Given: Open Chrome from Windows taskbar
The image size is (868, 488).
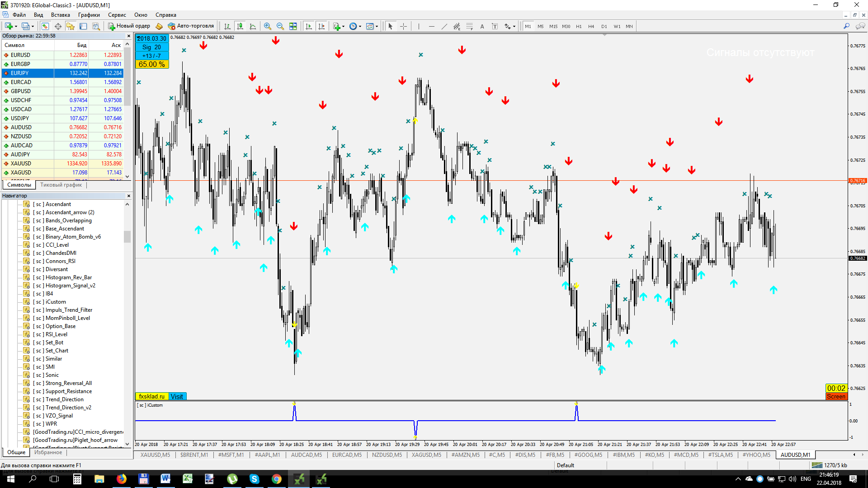Looking at the screenshot, I should tap(276, 479).
